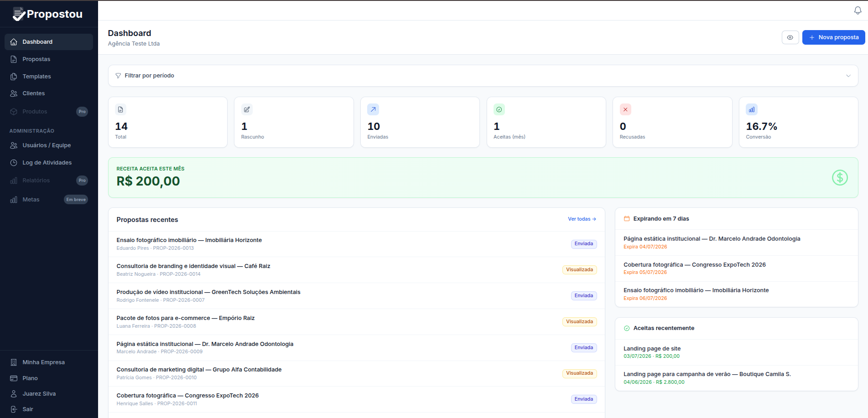This screenshot has height=418, width=868.
Task: Click the Metas chart icon
Action: pos(14,200)
